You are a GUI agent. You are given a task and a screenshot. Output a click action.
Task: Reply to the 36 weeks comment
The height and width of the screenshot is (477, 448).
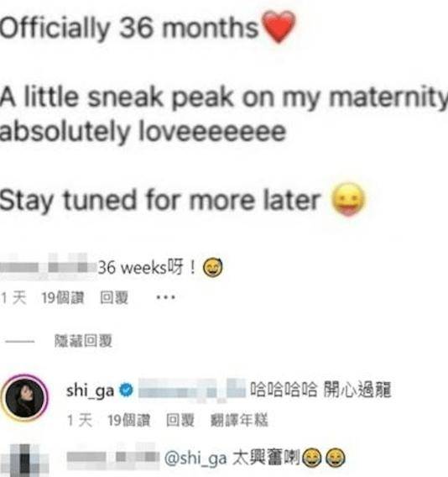pos(114,298)
